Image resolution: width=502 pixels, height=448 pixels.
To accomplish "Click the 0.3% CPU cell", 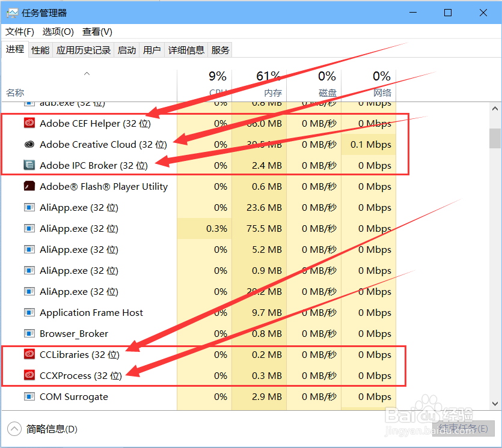I will [x=204, y=229].
